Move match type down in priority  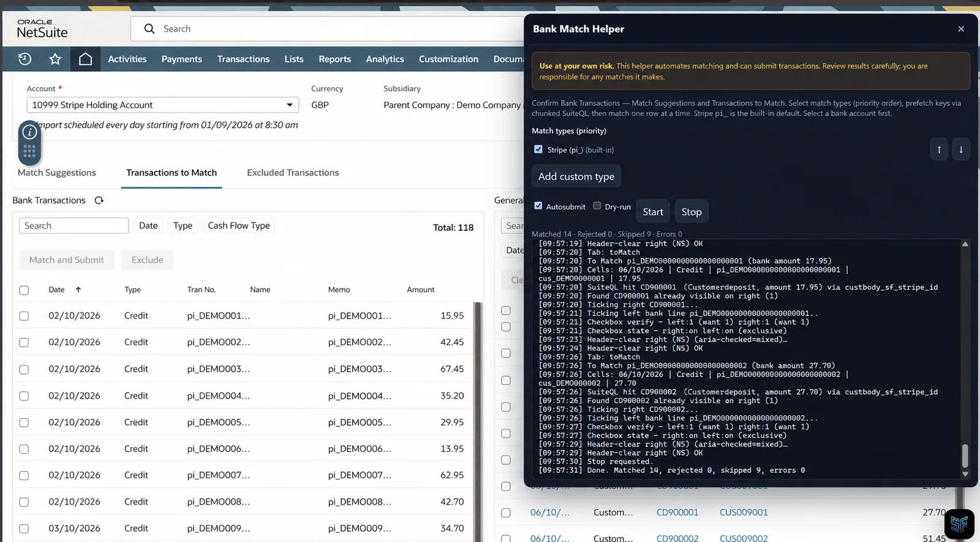point(961,149)
